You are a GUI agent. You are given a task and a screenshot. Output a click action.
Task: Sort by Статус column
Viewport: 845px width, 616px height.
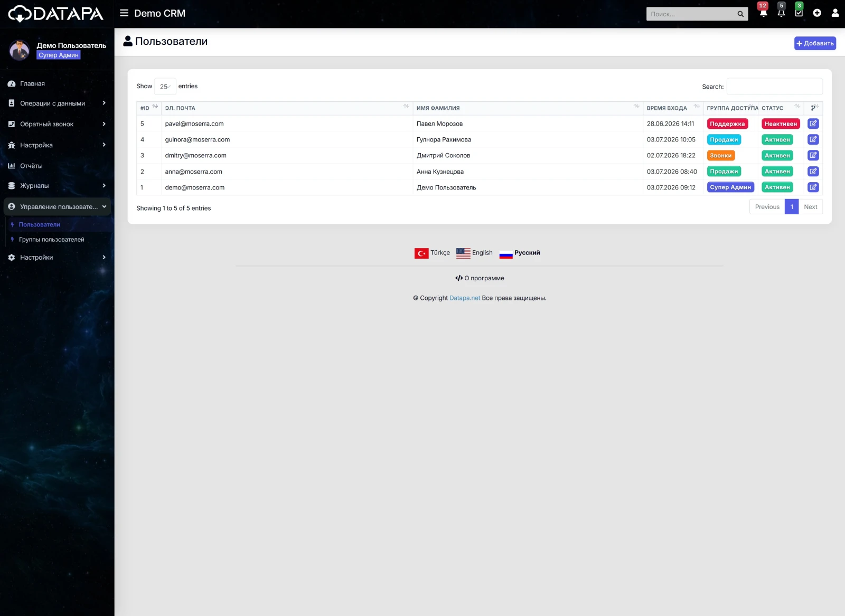coord(781,108)
